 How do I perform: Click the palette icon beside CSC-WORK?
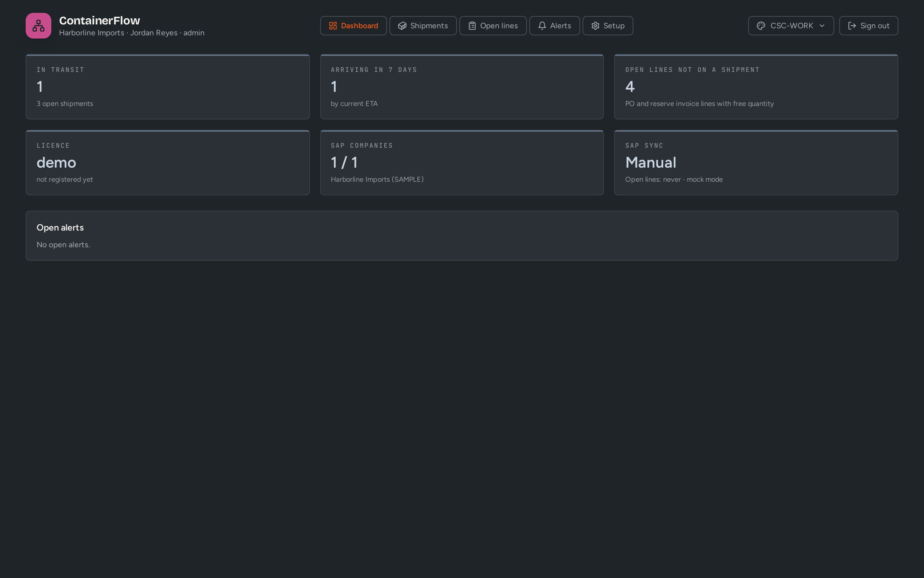761,26
